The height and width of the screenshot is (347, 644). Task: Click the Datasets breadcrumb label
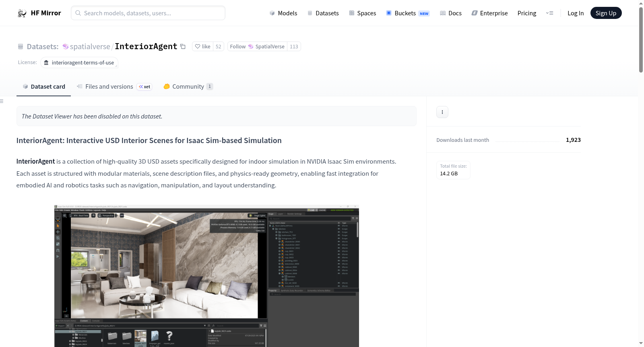pyautogui.click(x=43, y=47)
